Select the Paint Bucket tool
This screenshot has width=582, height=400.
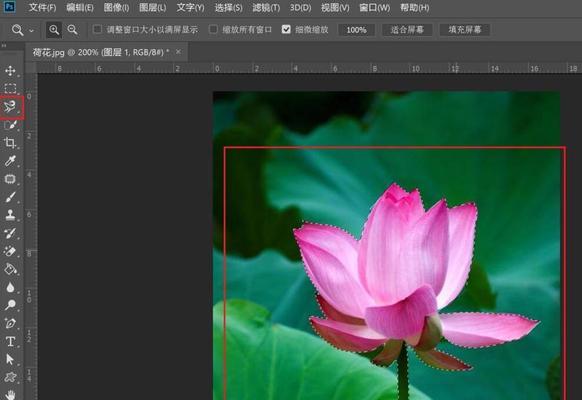(10, 269)
